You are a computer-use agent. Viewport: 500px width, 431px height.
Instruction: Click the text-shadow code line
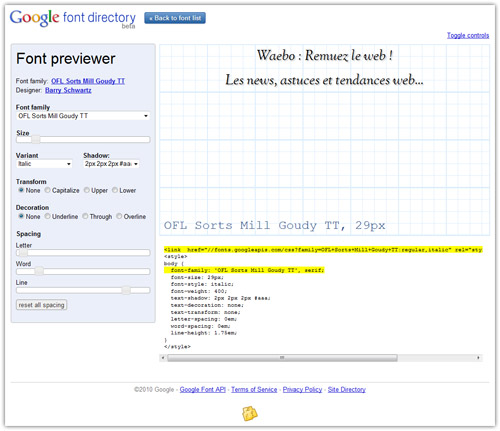pos(220,298)
